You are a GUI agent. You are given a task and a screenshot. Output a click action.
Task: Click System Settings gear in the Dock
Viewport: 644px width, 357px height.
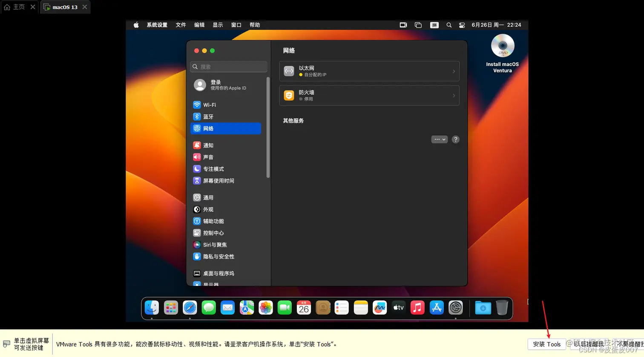click(456, 308)
